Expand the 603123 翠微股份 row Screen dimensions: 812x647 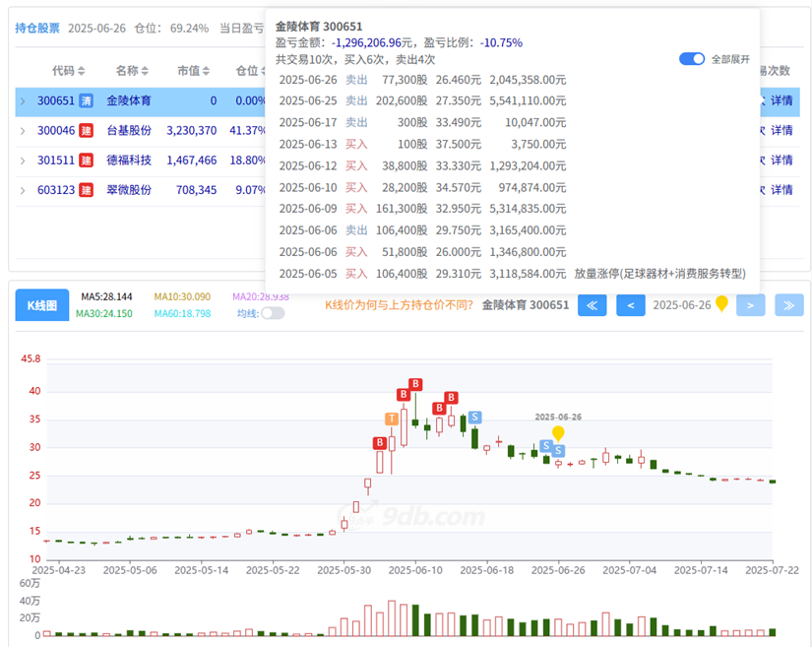coord(23,191)
